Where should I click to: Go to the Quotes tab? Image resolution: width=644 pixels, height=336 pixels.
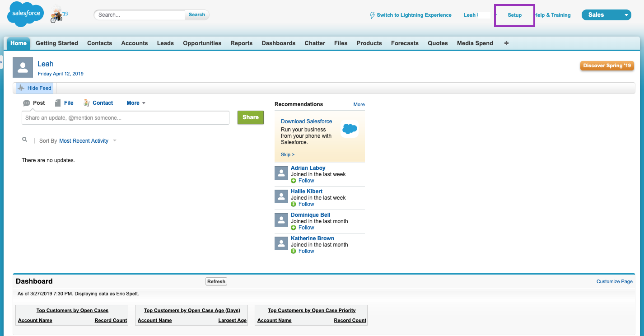click(x=438, y=43)
